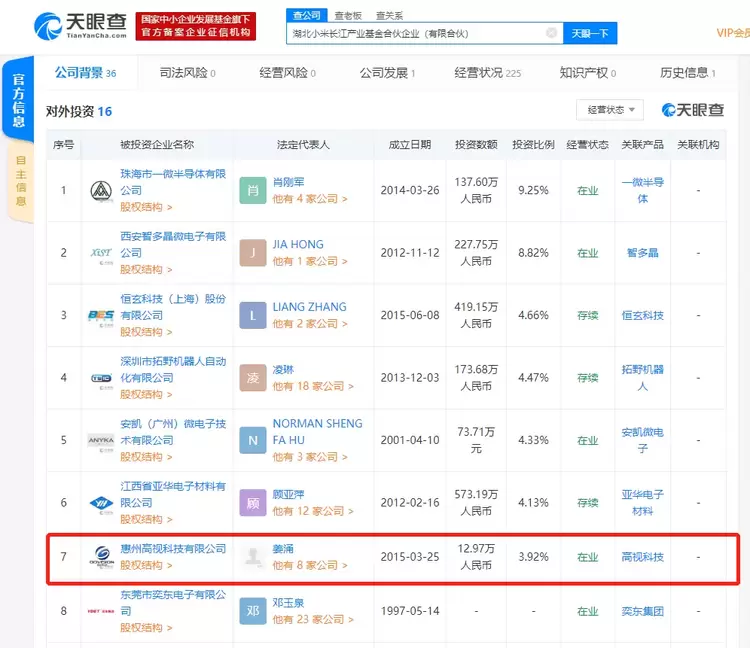Click the avatar icon for LIANG ZHANG

click(x=253, y=315)
